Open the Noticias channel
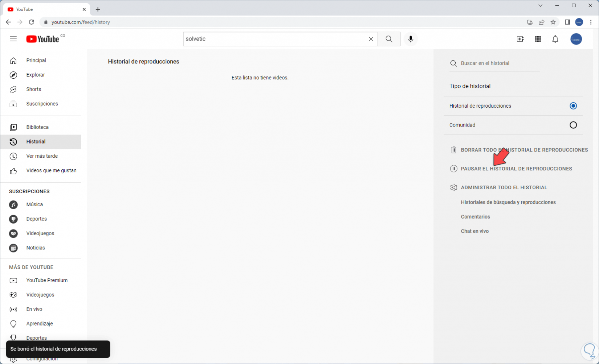The image size is (599, 364). click(41, 248)
